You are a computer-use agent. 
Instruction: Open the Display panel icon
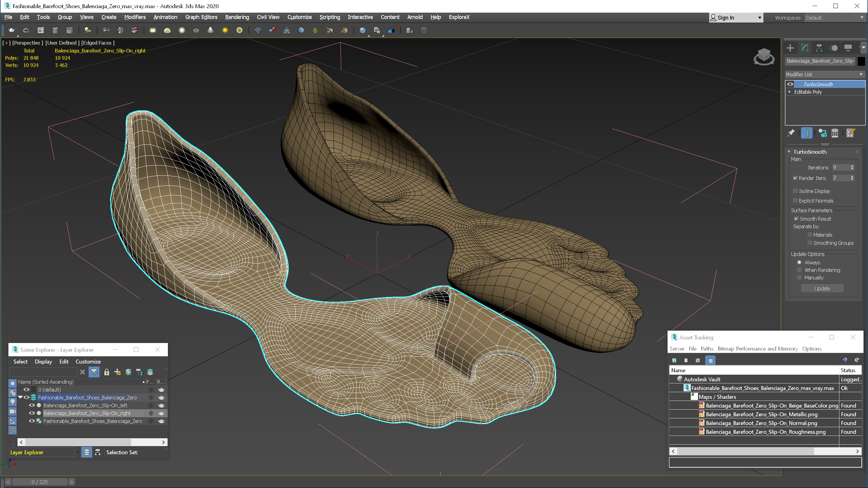[848, 48]
